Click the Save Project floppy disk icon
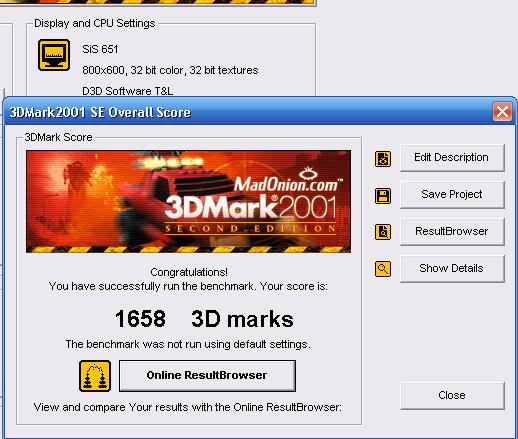Screen dimensions: 518x439 click(383, 196)
